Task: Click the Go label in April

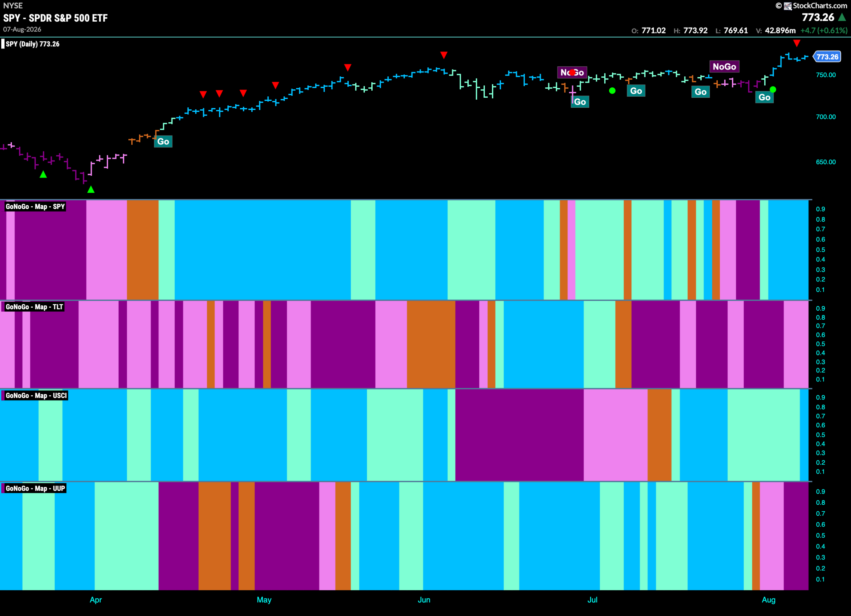Action: point(163,141)
